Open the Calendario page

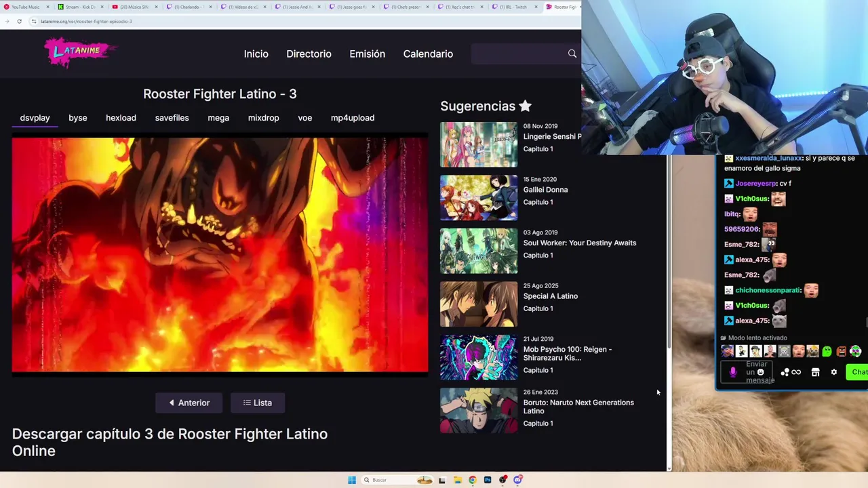click(428, 54)
